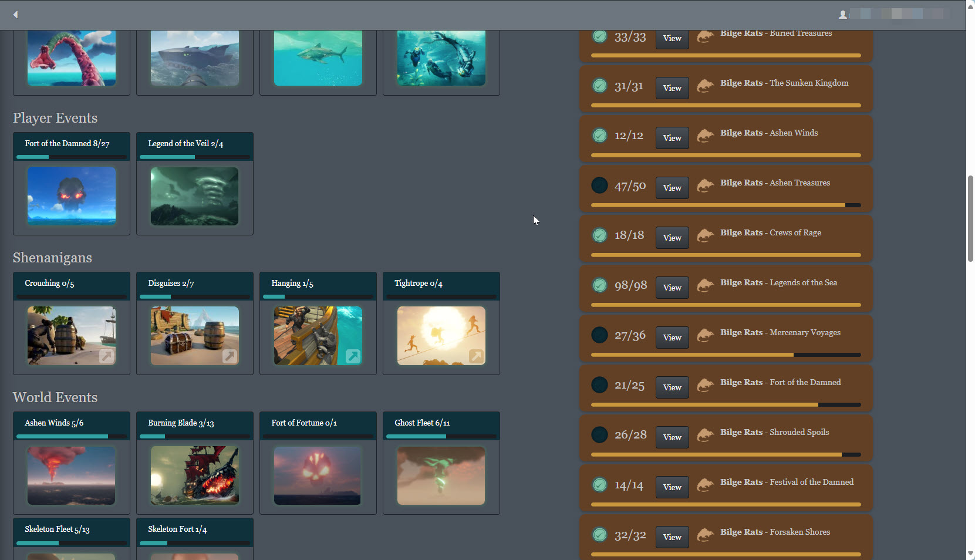Toggle the completion circle for Fort of the Damned

pyautogui.click(x=599, y=385)
